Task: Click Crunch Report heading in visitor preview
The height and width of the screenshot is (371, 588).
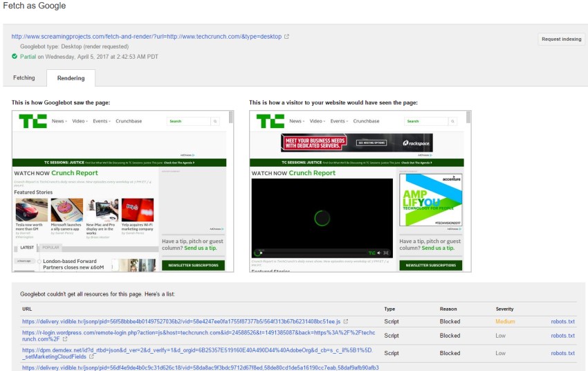Action: pyautogui.click(x=312, y=173)
